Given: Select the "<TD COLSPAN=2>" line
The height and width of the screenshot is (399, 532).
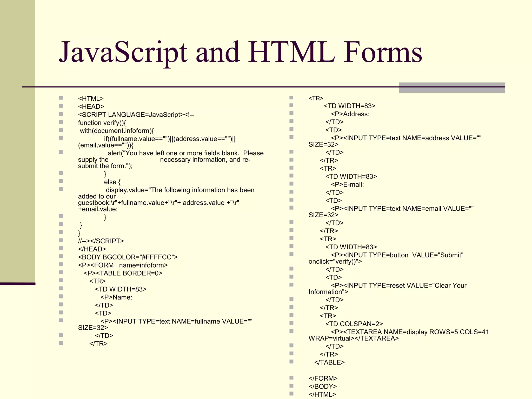Looking at the screenshot, I should (354, 324).
